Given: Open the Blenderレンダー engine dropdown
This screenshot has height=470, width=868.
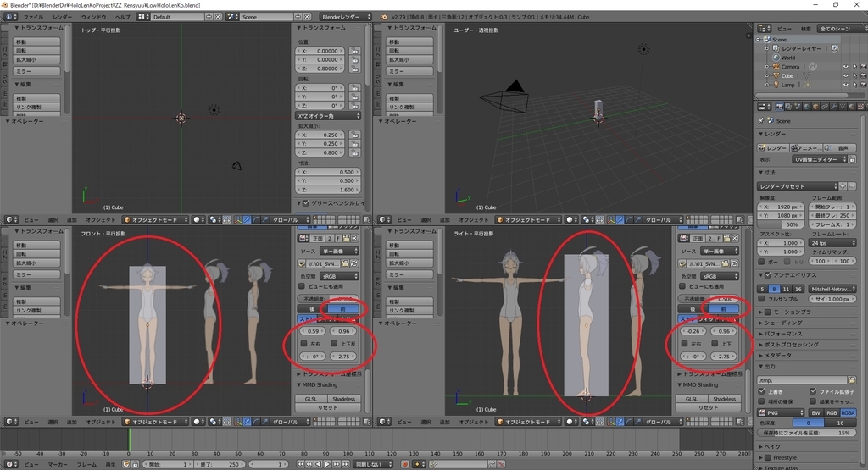Looking at the screenshot, I should click(346, 17).
